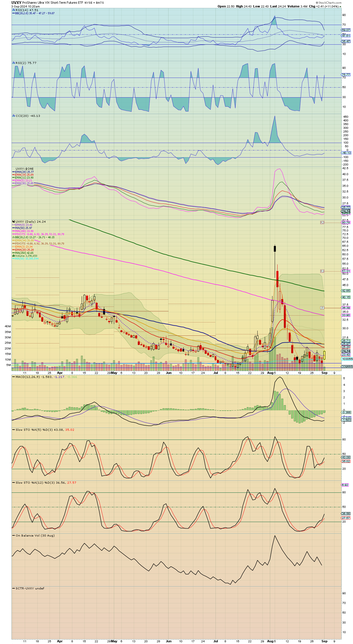Click the magenta EMA(5) line swatch
The image size is (353, 644).
pos(13,181)
